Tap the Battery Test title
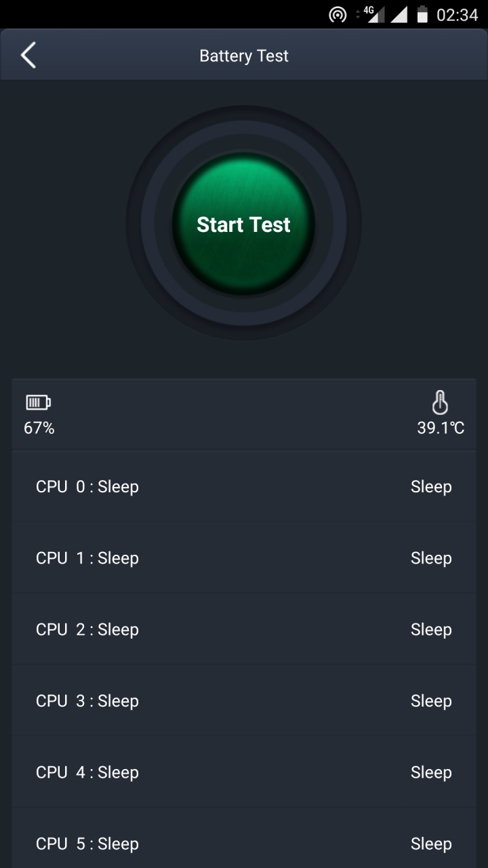488x868 pixels. (244, 56)
